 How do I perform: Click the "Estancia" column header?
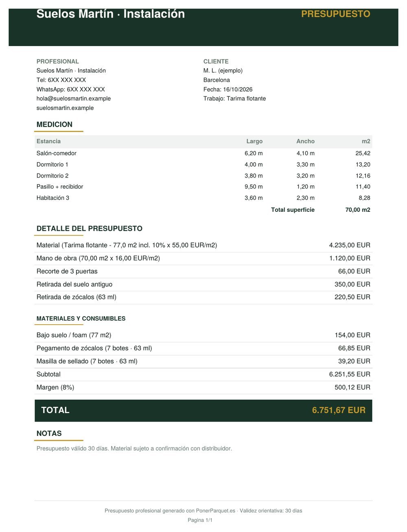(48, 141)
